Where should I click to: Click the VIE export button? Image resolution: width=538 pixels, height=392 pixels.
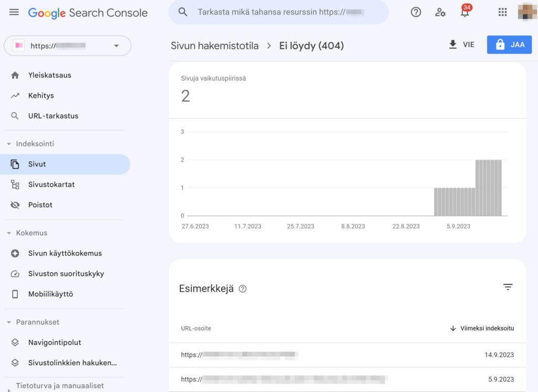point(461,45)
